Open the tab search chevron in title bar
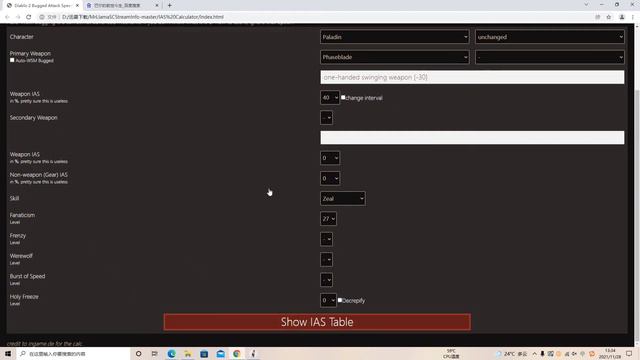The height and width of the screenshot is (360, 640). point(587,4)
